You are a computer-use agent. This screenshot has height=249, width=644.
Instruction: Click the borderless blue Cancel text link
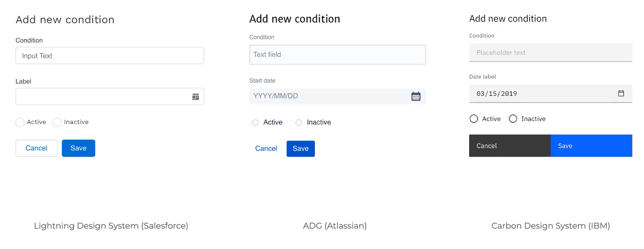tap(266, 148)
